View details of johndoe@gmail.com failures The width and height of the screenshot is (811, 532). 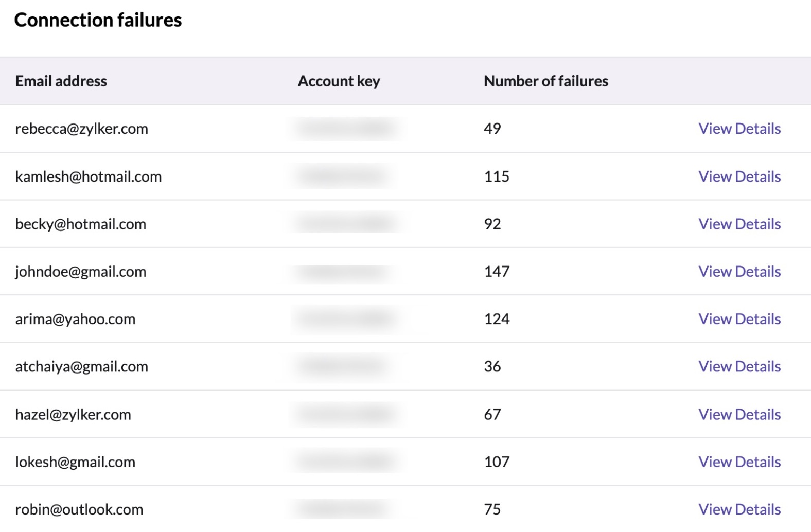coord(739,271)
